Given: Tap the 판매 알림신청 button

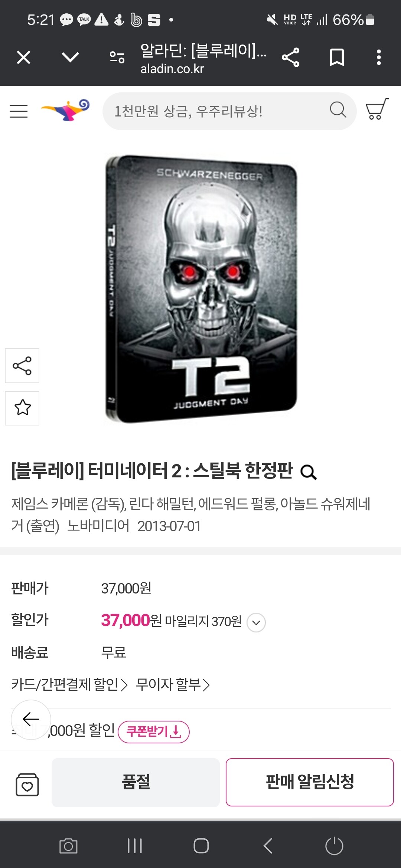Looking at the screenshot, I should [x=310, y=782].
